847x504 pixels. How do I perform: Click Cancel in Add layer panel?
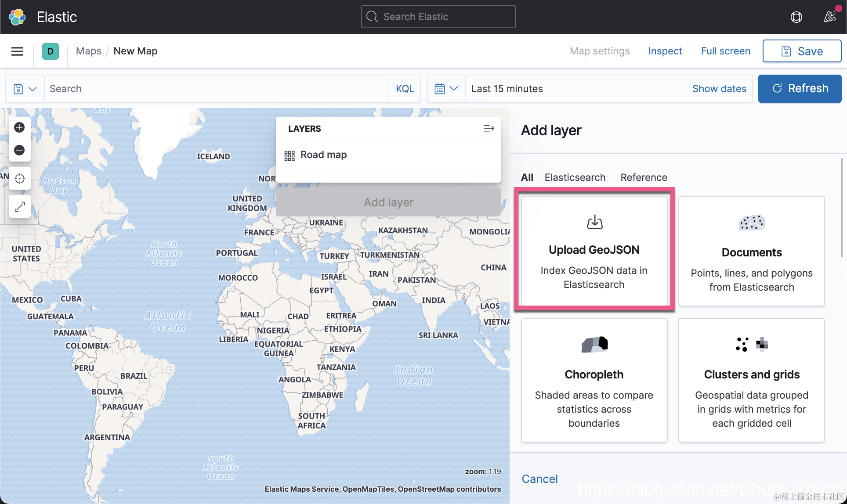(x=539, y=479)
